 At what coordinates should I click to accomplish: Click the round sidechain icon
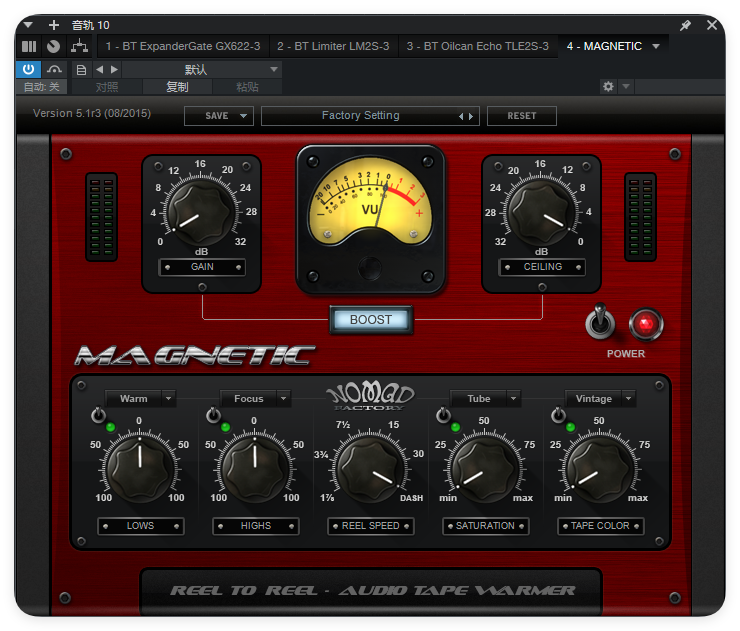[53, 46]
